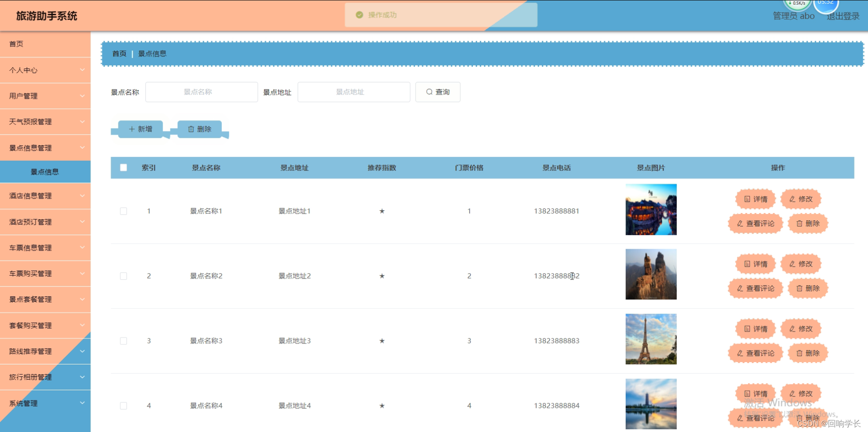Expand the 车票信息管理 menu chevron

[82, 248]
